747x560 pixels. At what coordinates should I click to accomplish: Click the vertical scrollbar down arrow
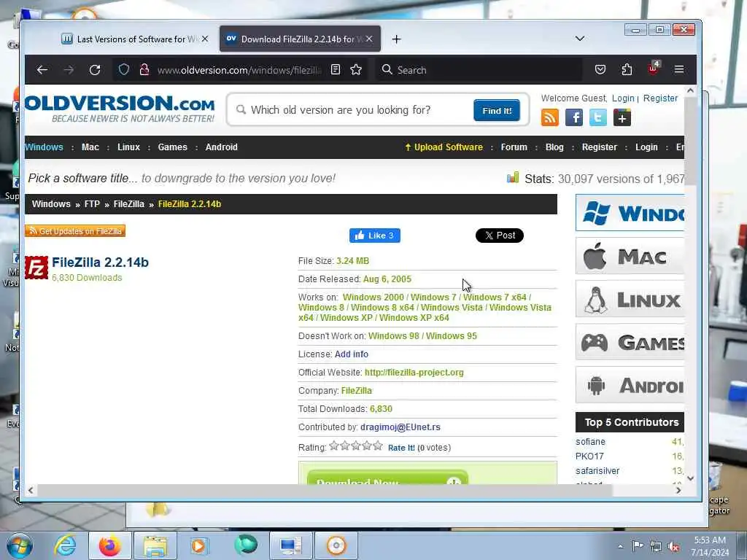pyautogui.click(x=690, y=478)
